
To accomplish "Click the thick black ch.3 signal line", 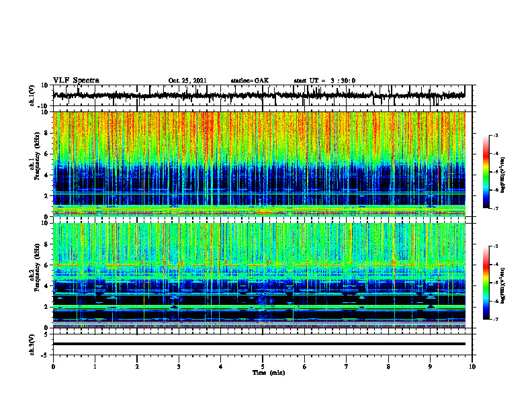I will (259, 344).
